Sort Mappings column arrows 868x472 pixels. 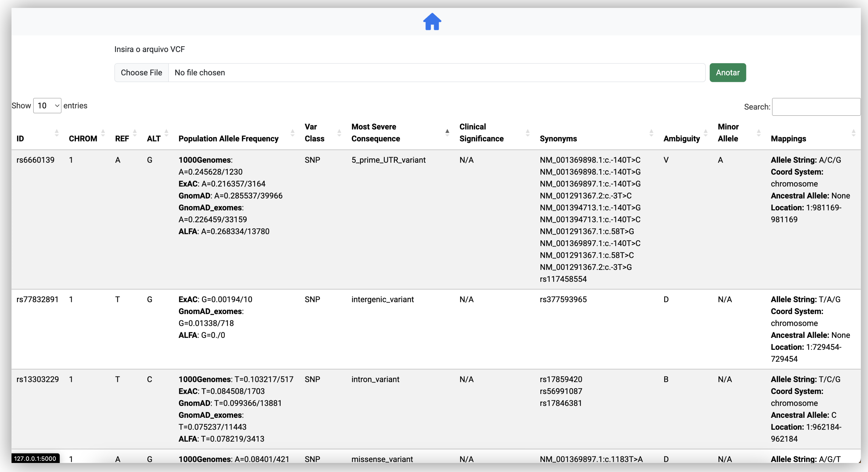[x=853, y=133]
